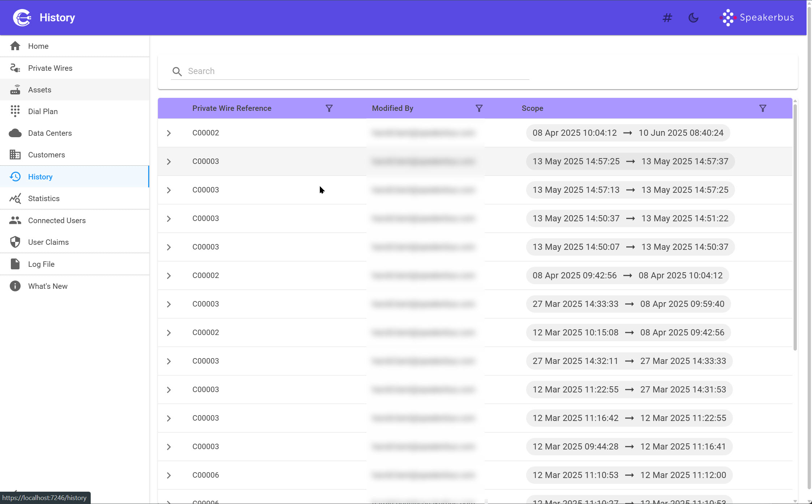Open Connected Users in the sidebar
812x504 pixels.
pos(57,221)
